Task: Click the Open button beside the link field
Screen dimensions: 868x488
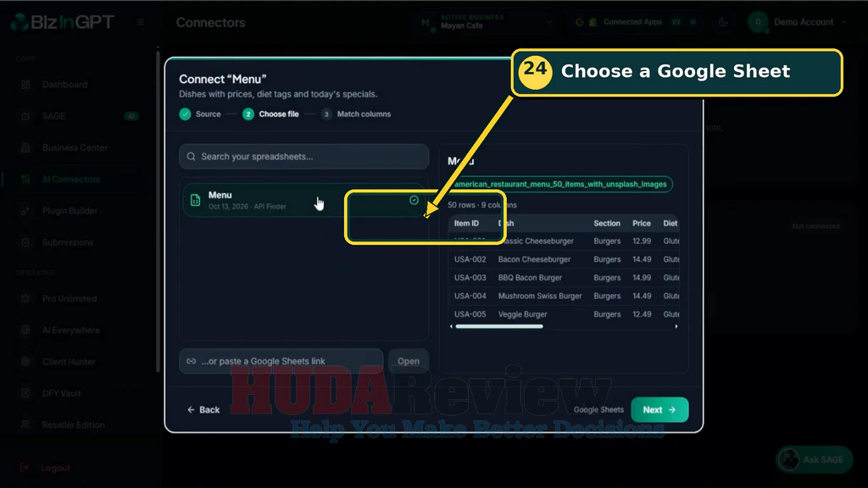Action: pyautogui.click(x=409, y=361)
